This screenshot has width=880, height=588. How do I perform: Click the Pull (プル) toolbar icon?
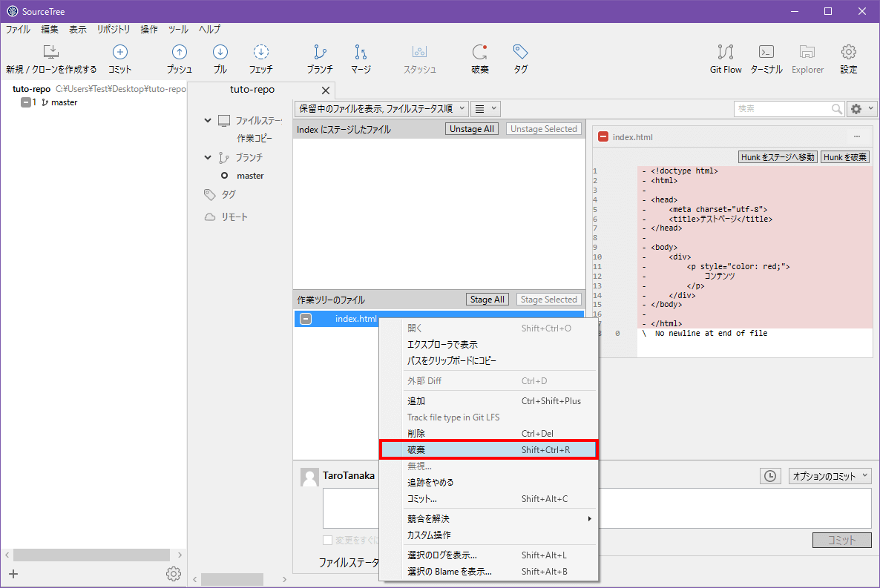tap(220, 53)
